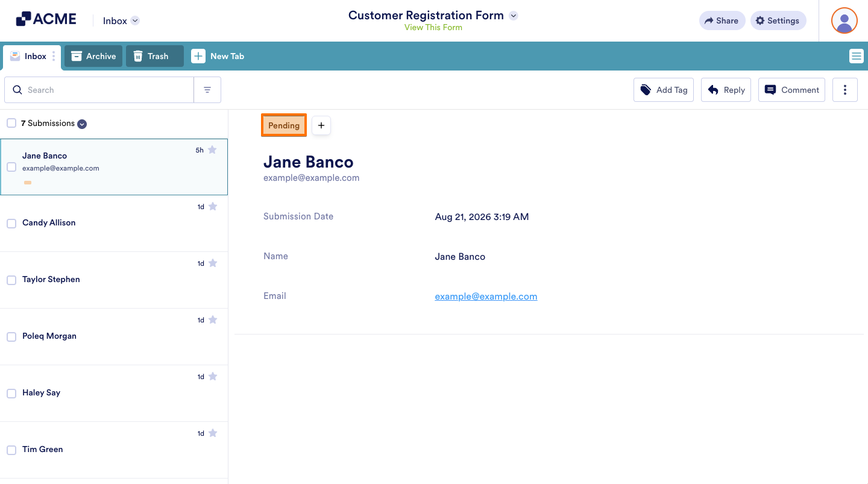Star the Poleq Morgan submission
The width and height of the screenshot is (868, 484).
[212, 320]
